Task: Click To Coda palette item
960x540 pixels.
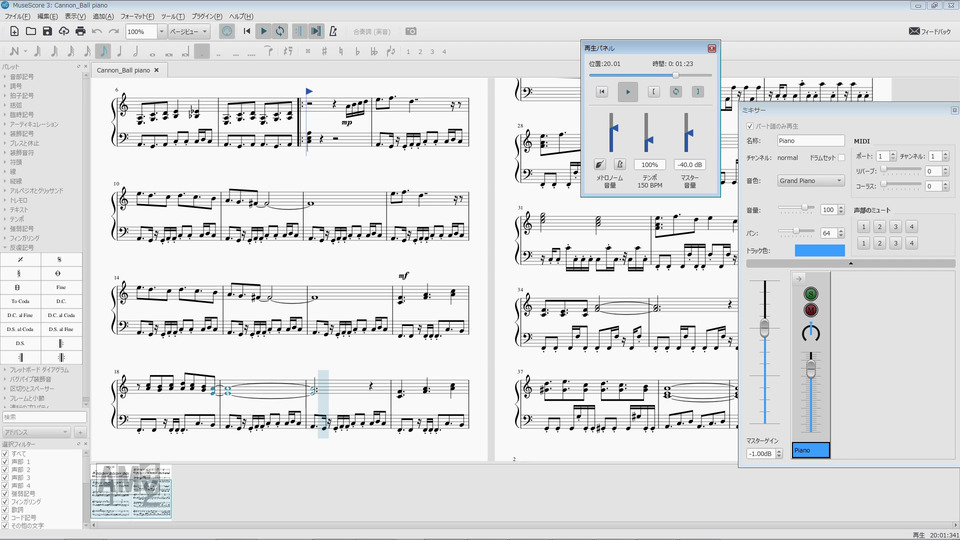Action: (20, 301)
